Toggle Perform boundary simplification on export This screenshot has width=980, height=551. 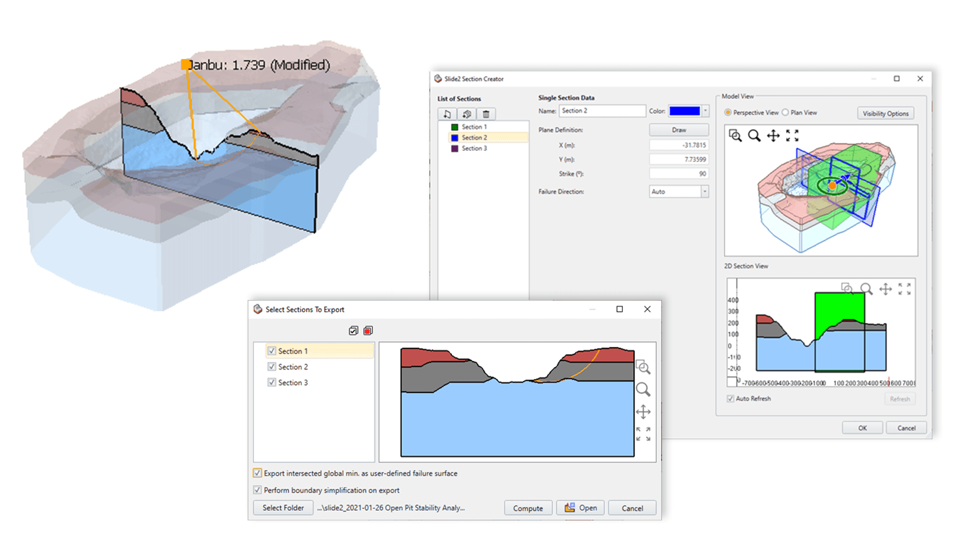[257, 490]
